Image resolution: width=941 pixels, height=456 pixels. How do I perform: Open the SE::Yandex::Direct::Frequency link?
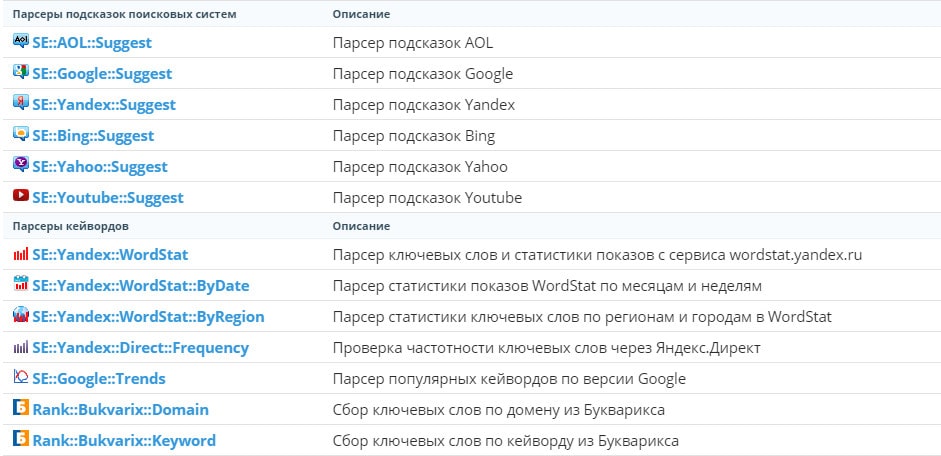coord(140,348)
